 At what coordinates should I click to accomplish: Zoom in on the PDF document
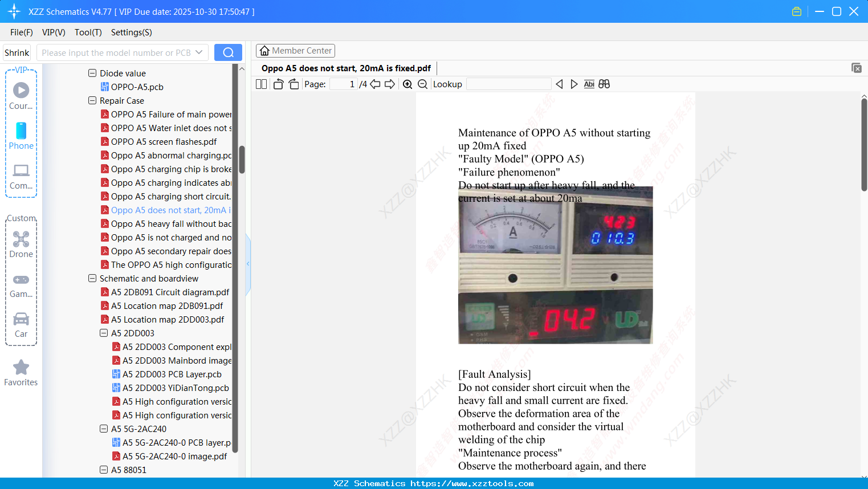407,84
